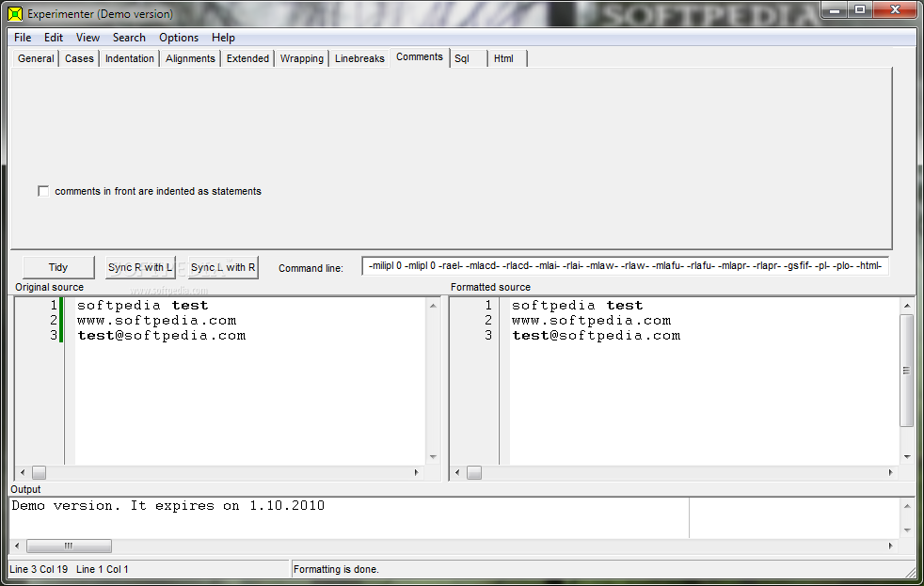Switch to the Sql tab
Viewport: 924px width, 586px height.
pyautogui.click(x=468, y=58)
